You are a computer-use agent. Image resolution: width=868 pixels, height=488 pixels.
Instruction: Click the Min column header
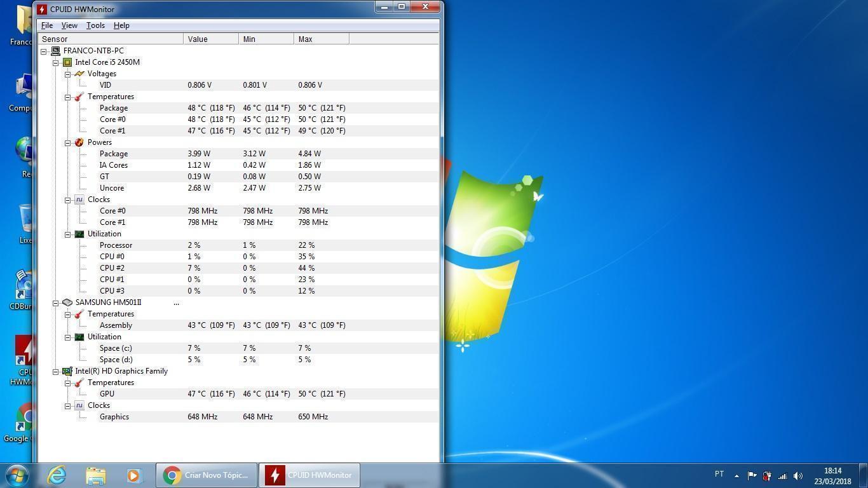267,39
